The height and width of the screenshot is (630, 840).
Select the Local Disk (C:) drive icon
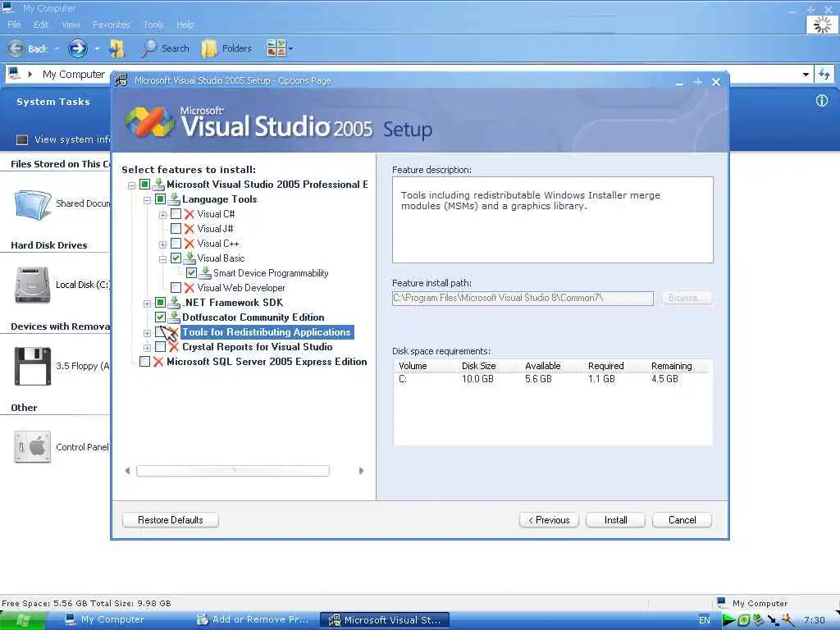pyautogui.click(x=32, y=285)
